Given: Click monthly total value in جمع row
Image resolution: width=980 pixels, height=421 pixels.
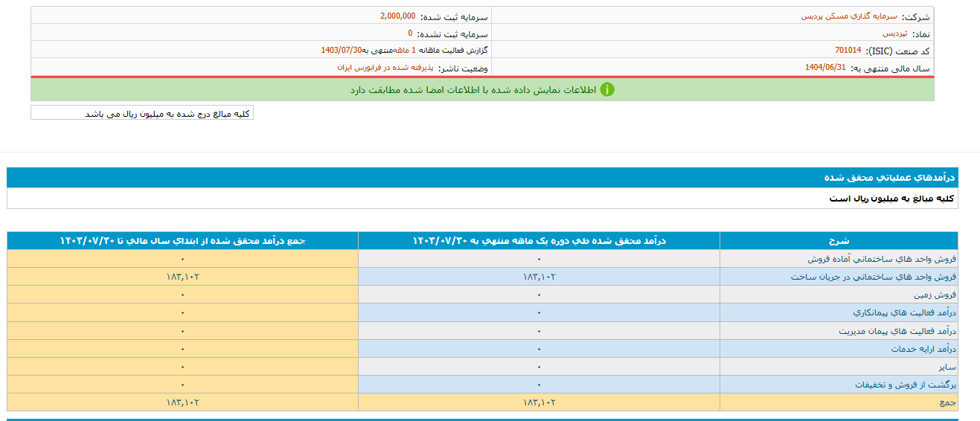Looking at the screenshot, I should pyautogui.click(x=539, y=402).
